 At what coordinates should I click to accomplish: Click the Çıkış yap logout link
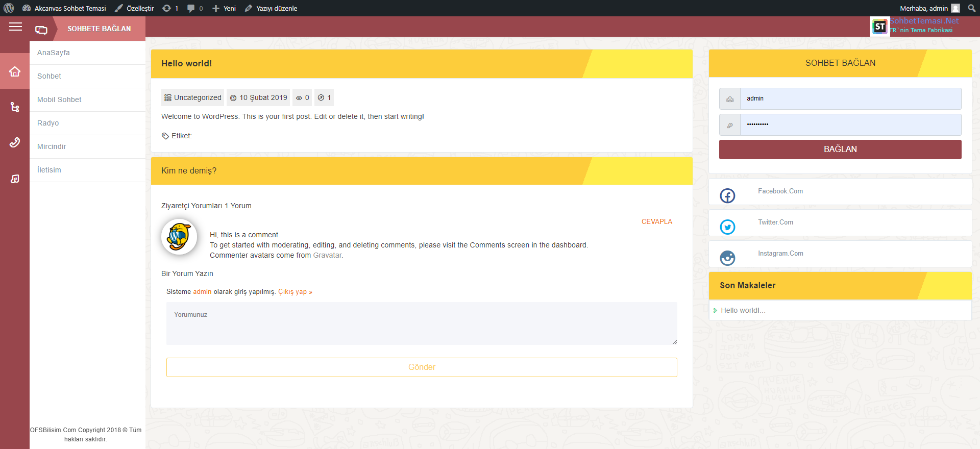click(x=295, y=292)
